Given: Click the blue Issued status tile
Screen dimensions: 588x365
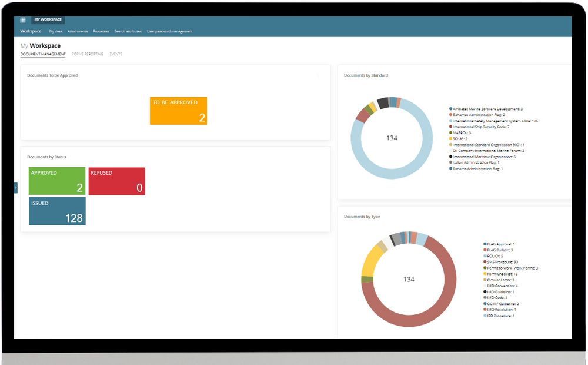Looking at the screenshot, I should coord(57,211).
